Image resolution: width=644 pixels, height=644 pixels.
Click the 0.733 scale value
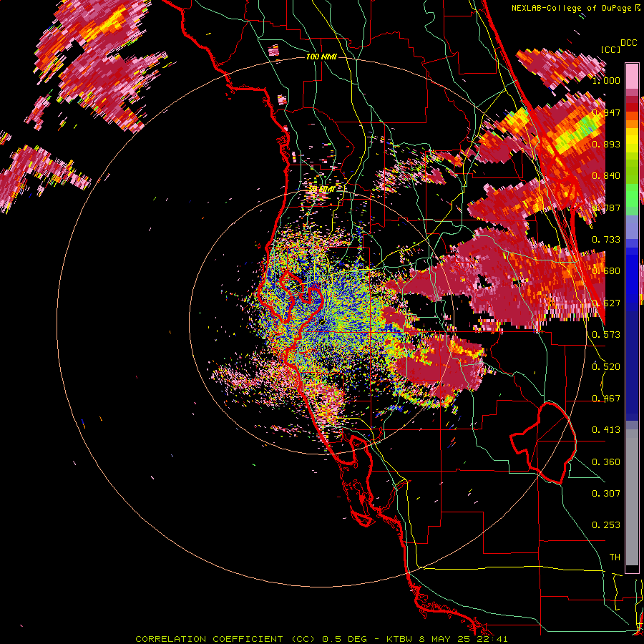[606, 239]
